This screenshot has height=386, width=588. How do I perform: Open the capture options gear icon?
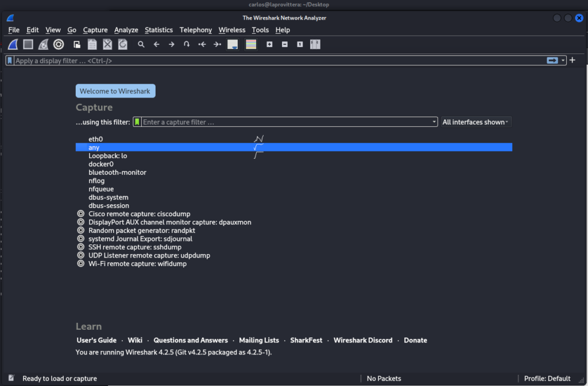[x=59, y=44]
